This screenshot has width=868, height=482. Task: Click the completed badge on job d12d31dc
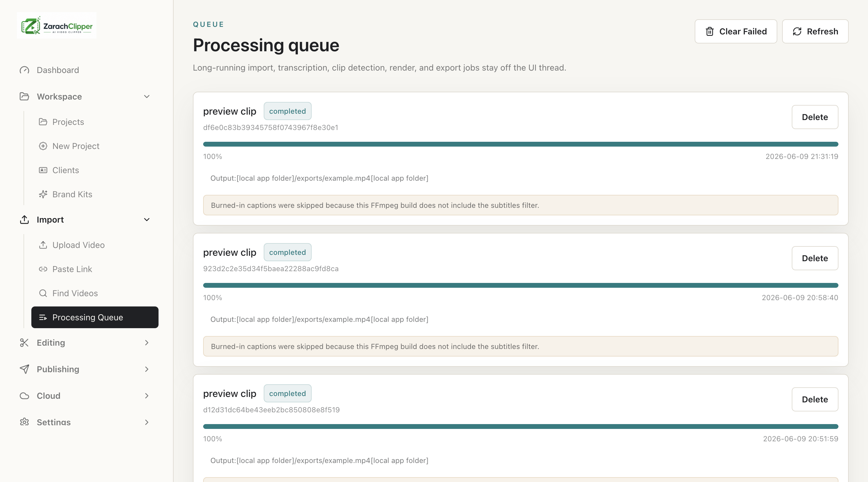pos(288,393)
